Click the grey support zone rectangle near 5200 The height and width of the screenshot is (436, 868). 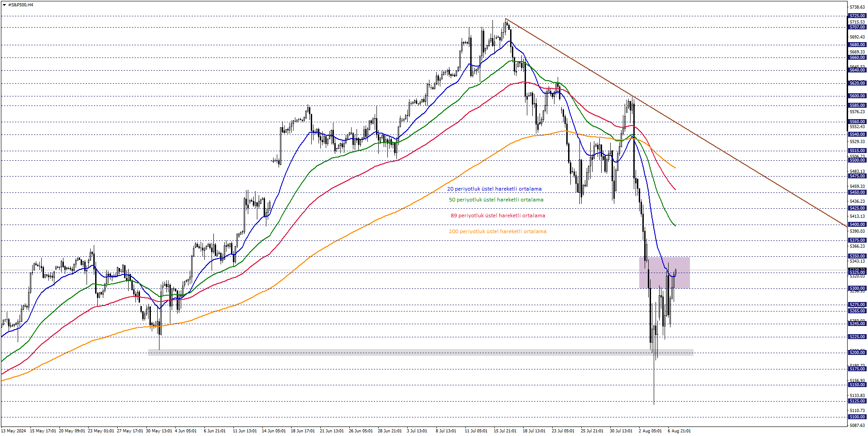[420, 352]
